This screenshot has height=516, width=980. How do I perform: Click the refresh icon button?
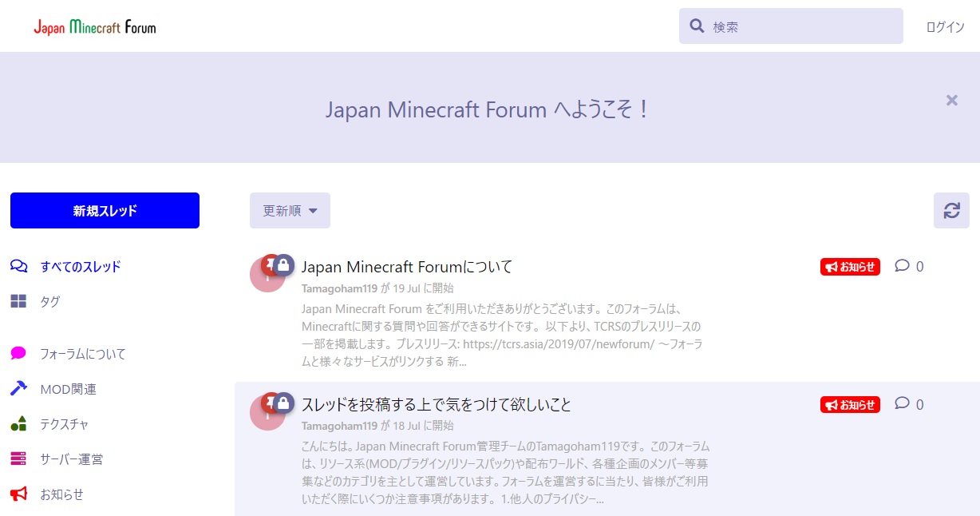(x=951, y=211)
